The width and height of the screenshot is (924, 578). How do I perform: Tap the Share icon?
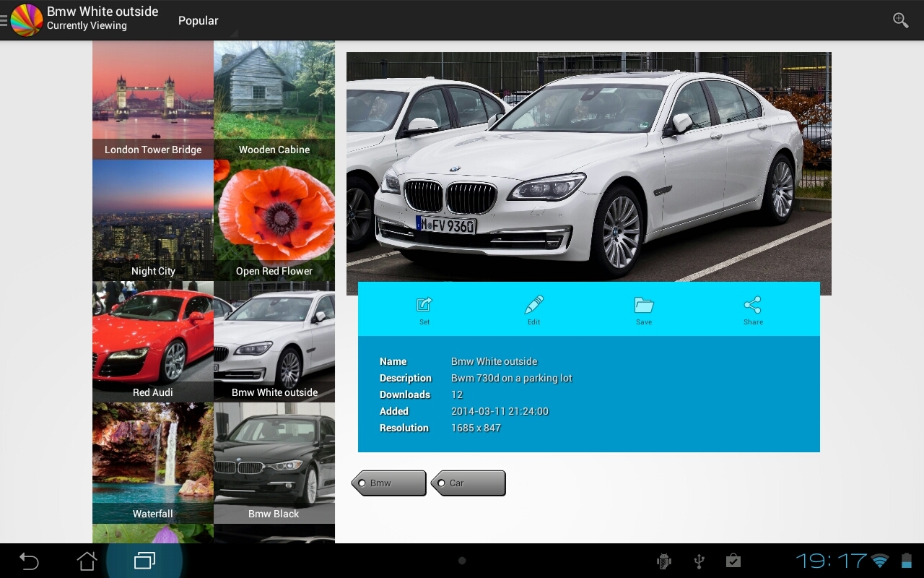pos(753,310)
